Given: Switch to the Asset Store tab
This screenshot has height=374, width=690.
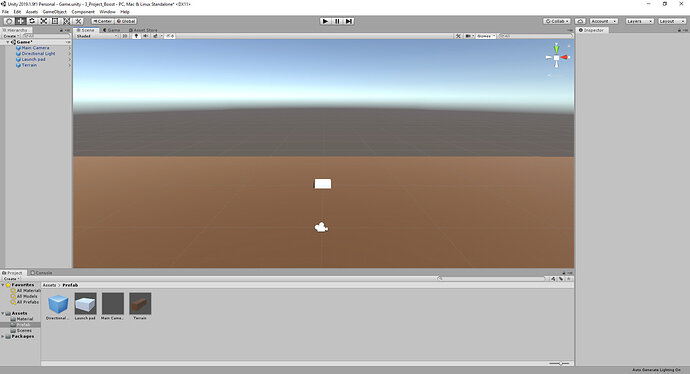Looking at the screenshot, I should [143, 30].
